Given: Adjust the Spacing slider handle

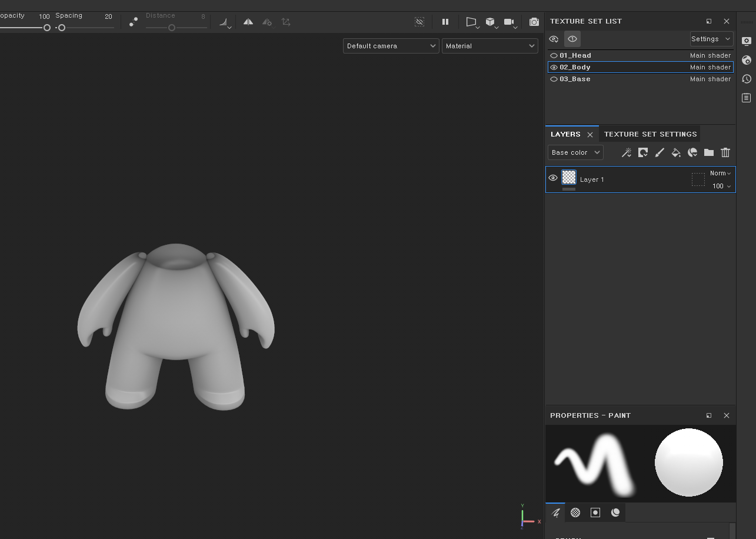Looking at the screenshot, I should (x=61, y=28).
